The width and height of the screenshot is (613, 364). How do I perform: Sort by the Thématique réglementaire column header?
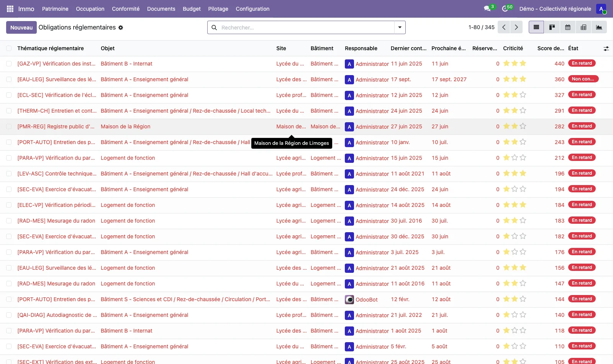[51, 48]
